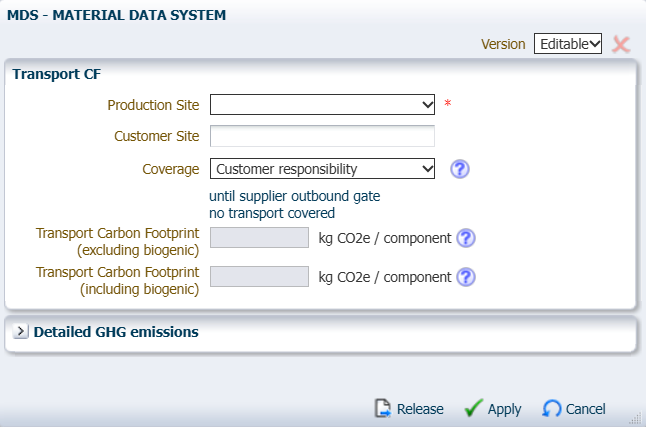This screenshot has width=646, height=427.
Task: Click into the Customer Site field
Action: pos(322,137)
